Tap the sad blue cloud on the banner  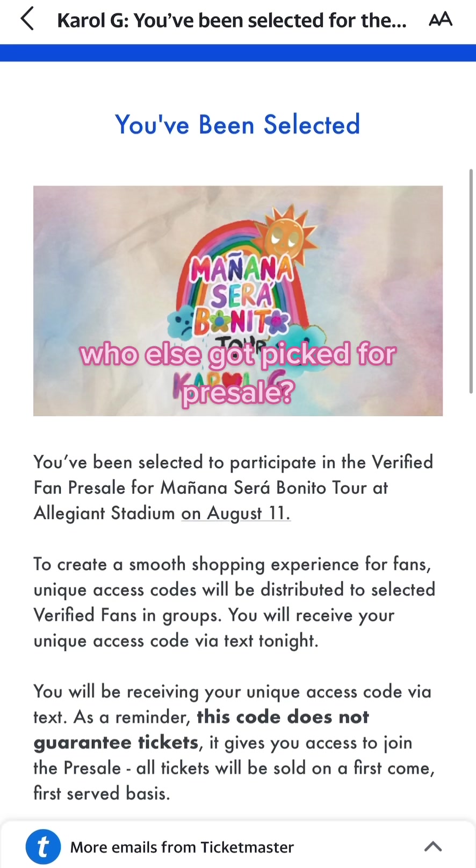point(182,323)
